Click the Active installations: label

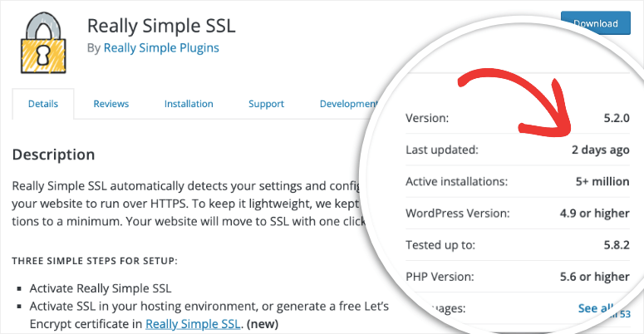pos(457,182)
